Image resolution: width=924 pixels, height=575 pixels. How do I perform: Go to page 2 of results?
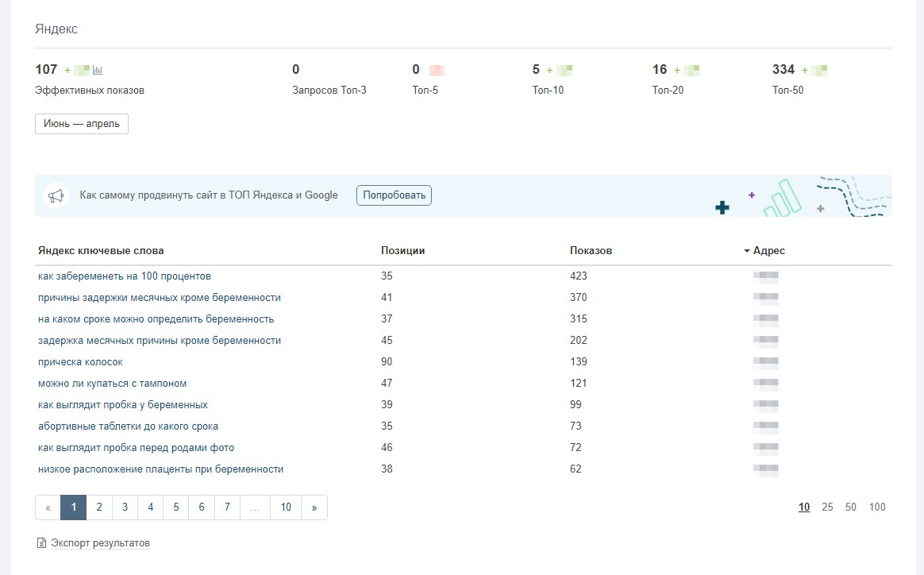(99, 507)
